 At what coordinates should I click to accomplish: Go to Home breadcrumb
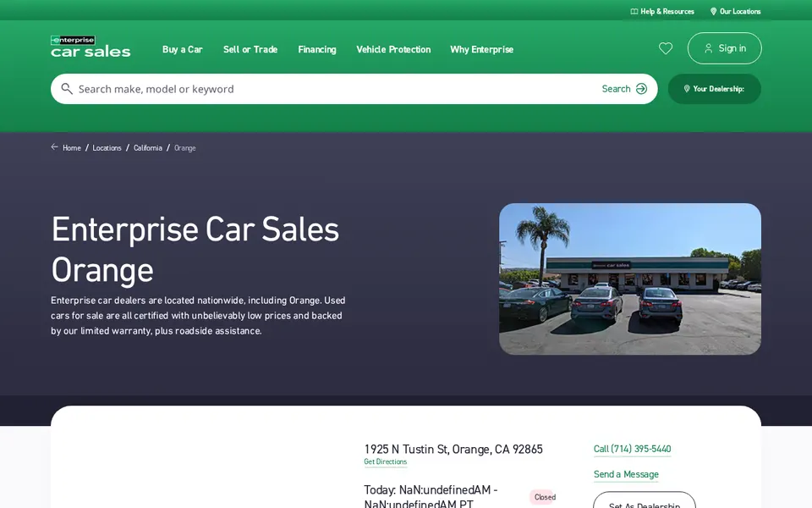click(71, 147)
